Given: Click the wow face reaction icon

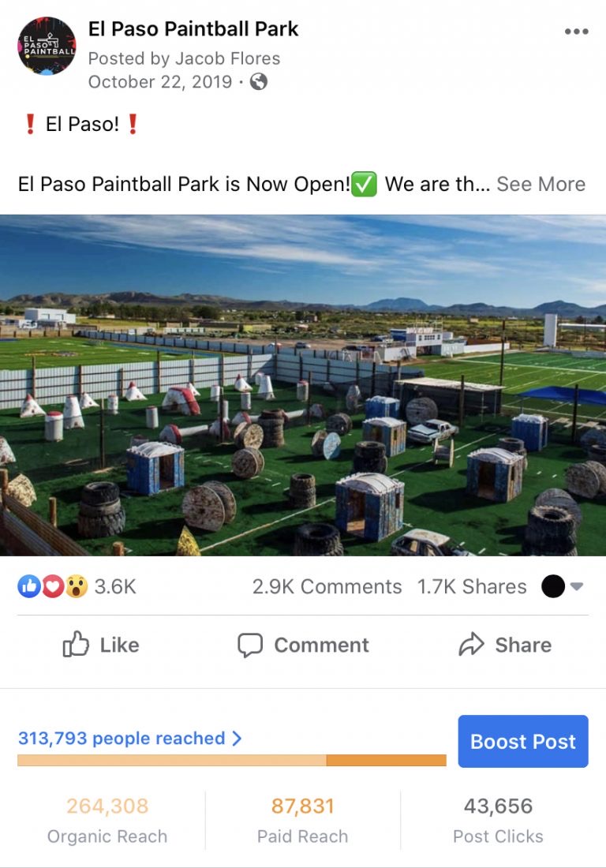Looking at the screenshot, I should coord(77,586).
